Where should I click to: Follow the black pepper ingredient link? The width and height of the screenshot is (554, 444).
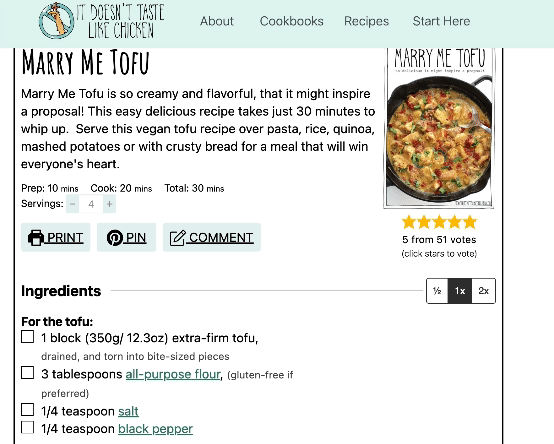click(155, 429)
